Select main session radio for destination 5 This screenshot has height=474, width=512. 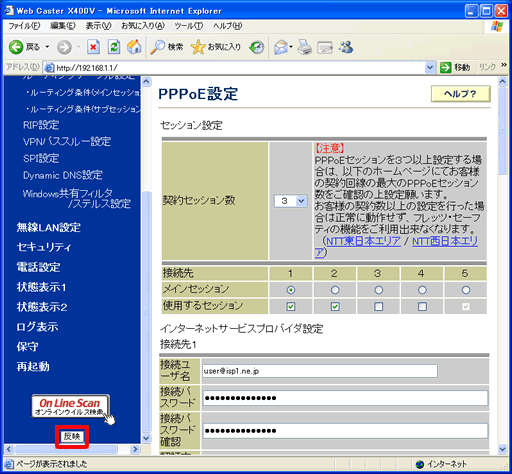(466, 290)
